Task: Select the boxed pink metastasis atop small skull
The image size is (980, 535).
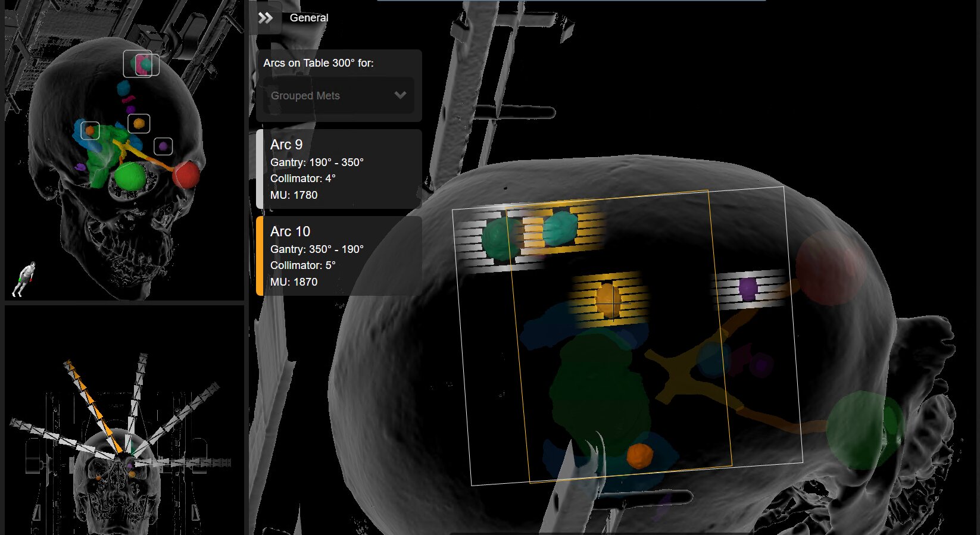Action: (142, 64)
